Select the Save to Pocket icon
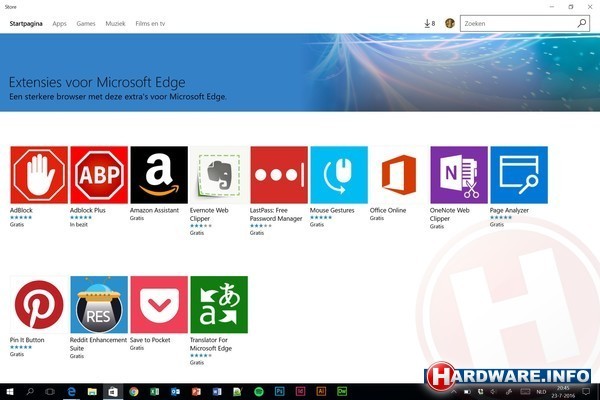This screenshot has width=600, height=400. click(159, 305)
